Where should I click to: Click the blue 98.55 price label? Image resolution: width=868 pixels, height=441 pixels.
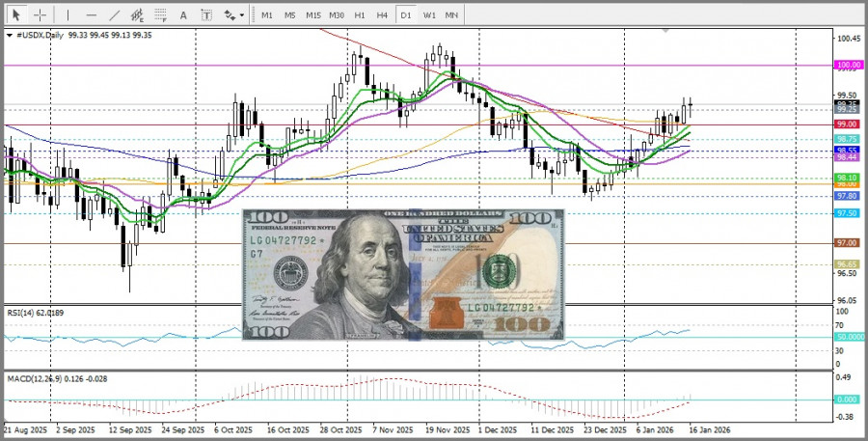(x=848, y=151)
